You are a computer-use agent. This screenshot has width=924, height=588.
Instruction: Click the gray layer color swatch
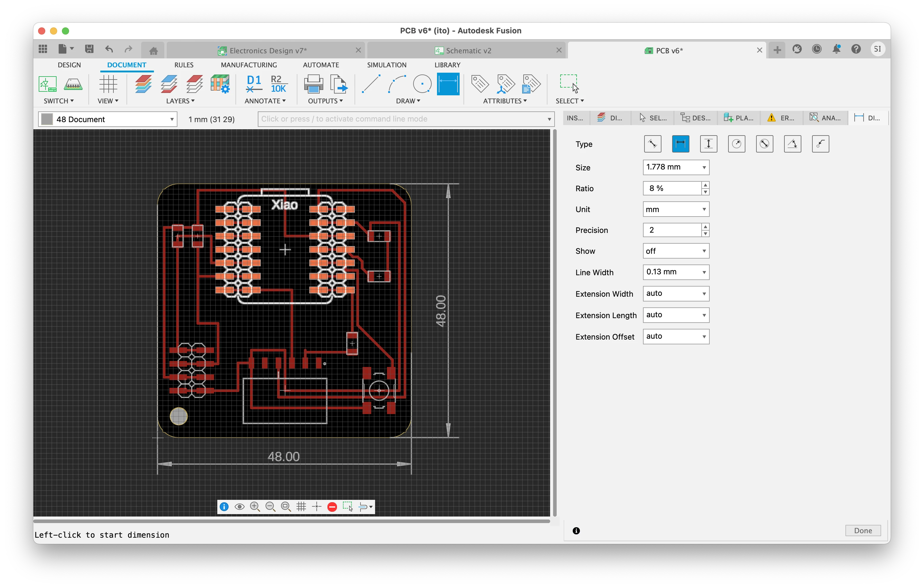coord(47,119)
